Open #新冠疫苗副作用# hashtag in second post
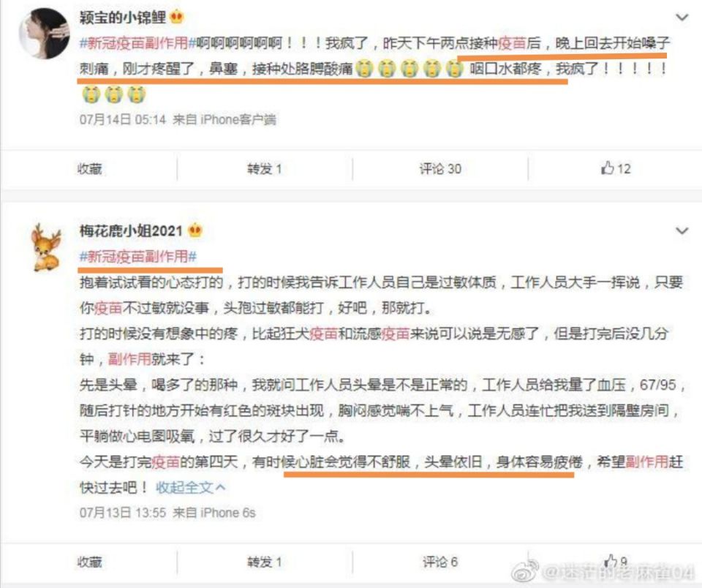Viewport: 702px width, 588px height. pyautogui.click(x=138, y=257)
